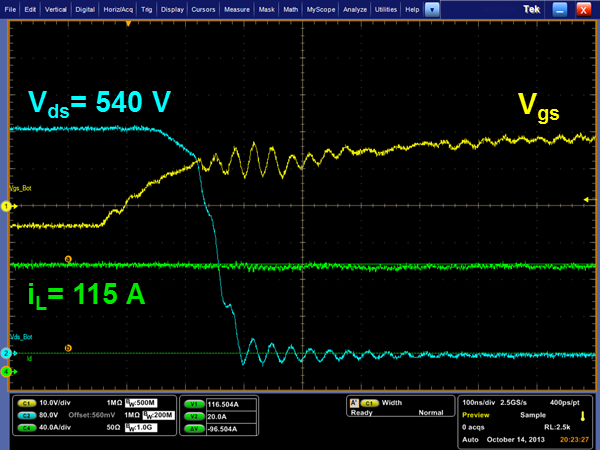Click the trigger Width readout panel
Image resolution: width=602 pixels, height=450 pixels.
click(397, 407)
